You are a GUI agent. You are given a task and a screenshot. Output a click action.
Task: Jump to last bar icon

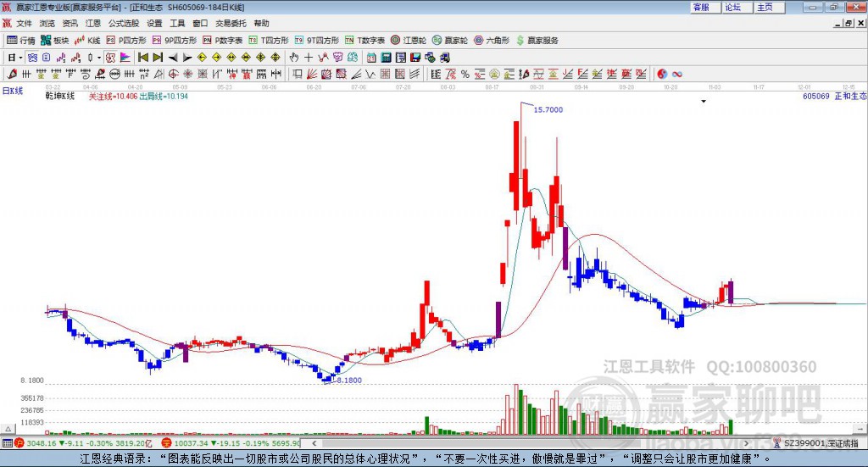[x=158, y=58]
